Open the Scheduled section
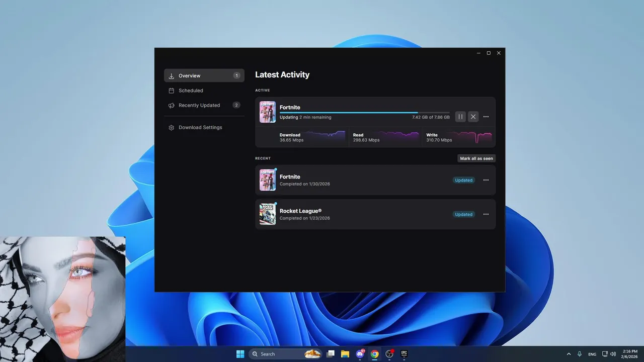The width and height of the screenshot is (644, 362). point(204,90)
